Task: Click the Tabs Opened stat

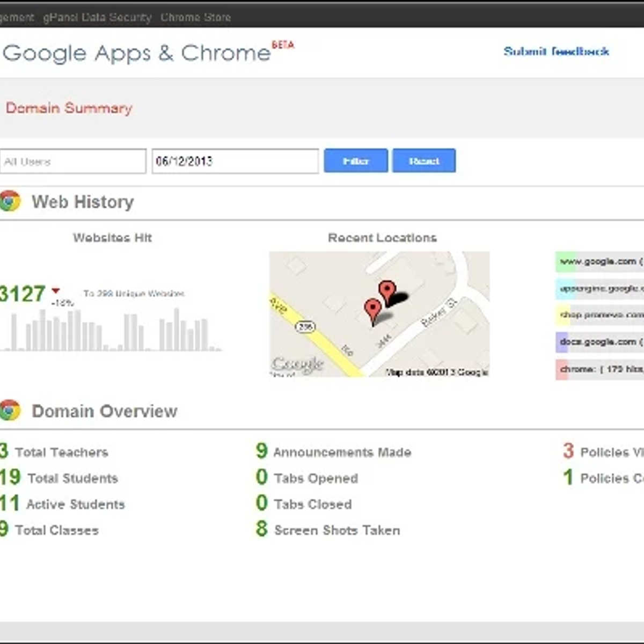Action: (x=307, y=478)
